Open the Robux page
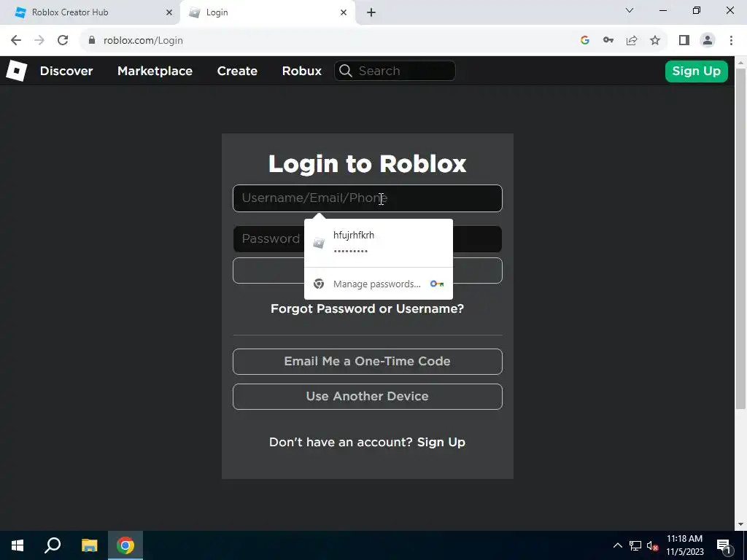 [301, 71]
